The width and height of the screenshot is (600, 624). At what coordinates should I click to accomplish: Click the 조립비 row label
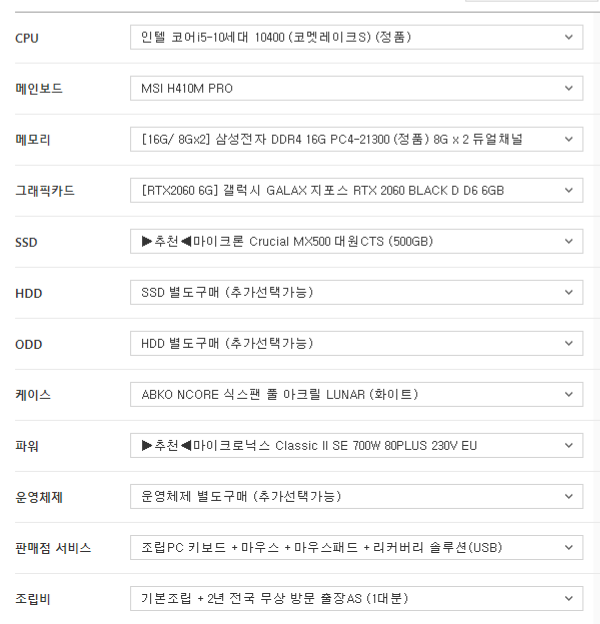tap(33, 599)
